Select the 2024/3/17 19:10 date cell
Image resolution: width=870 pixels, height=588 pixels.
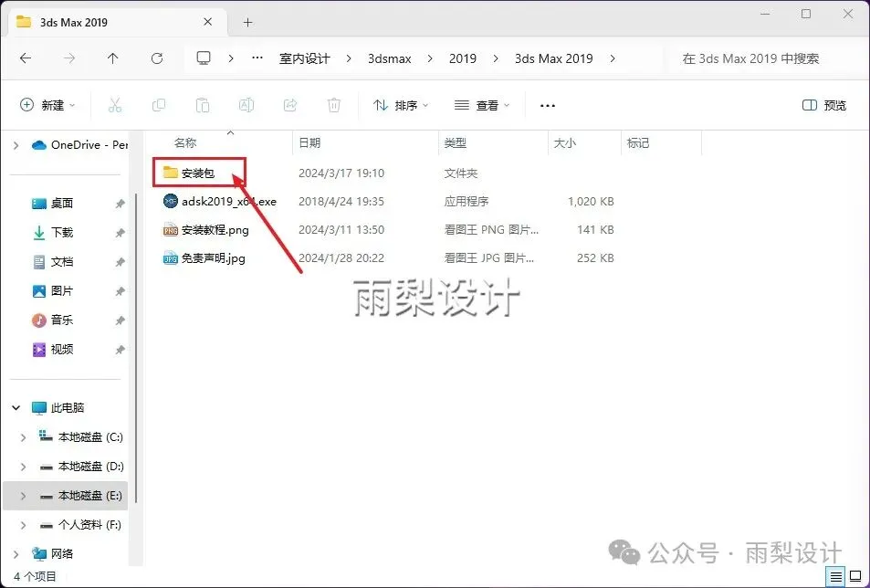(x=341, y=173)
